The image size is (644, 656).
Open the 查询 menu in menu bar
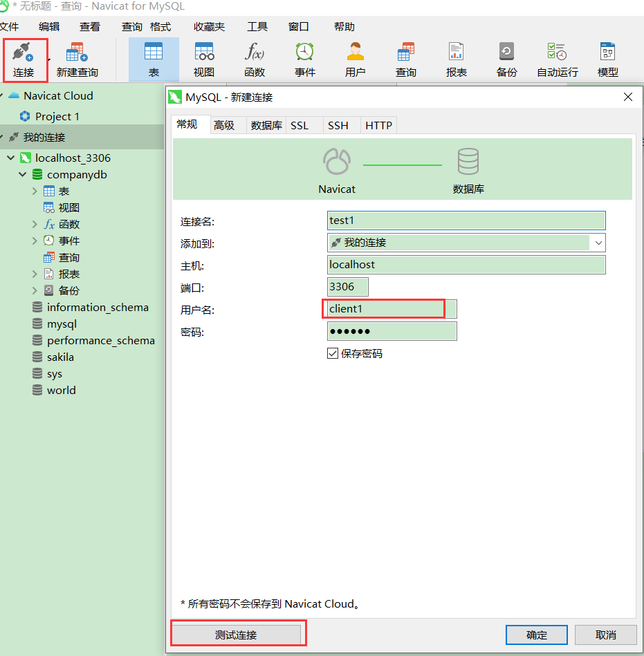coord(132,27)
